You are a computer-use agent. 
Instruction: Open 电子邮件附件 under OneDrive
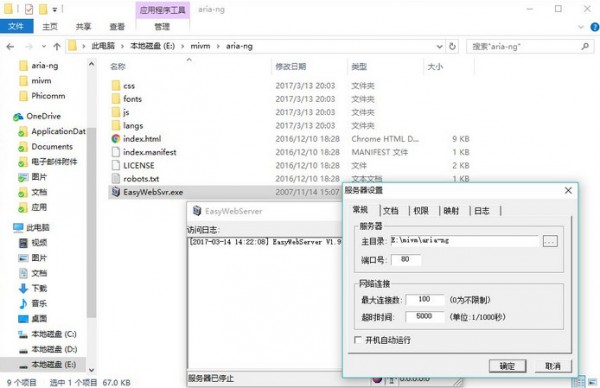click(x=54, y=161)
